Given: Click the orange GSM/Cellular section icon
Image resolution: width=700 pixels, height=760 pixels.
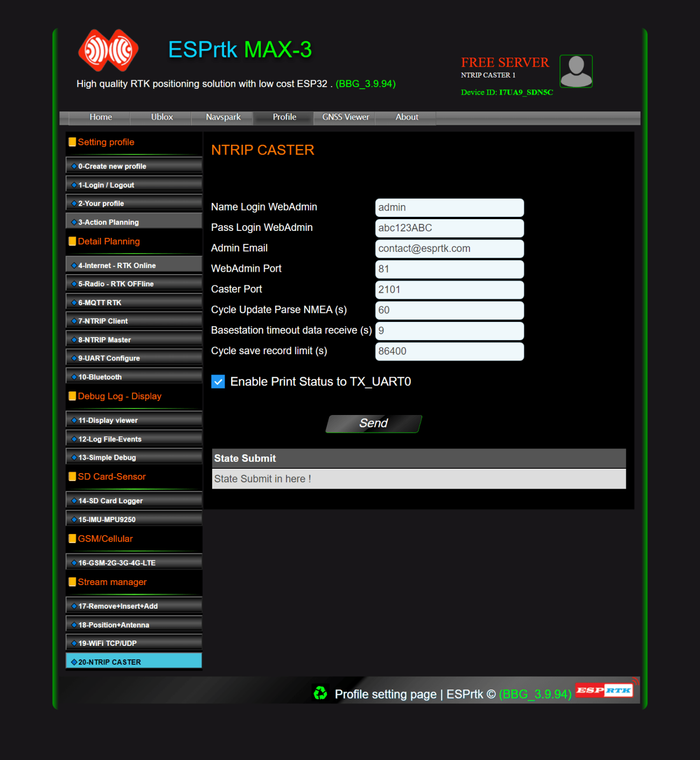Looking at the screenshot, I should (72, 539).
